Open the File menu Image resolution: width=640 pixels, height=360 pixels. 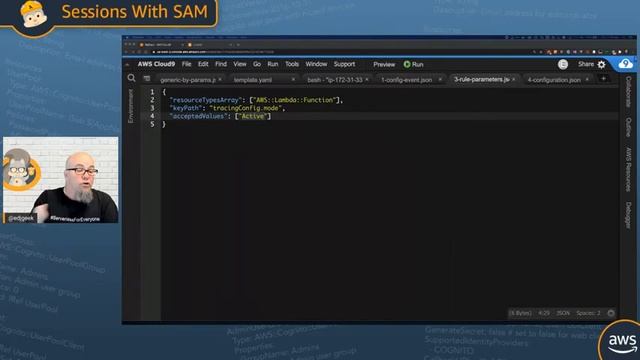pyautogui.click(x=187, y=64)
